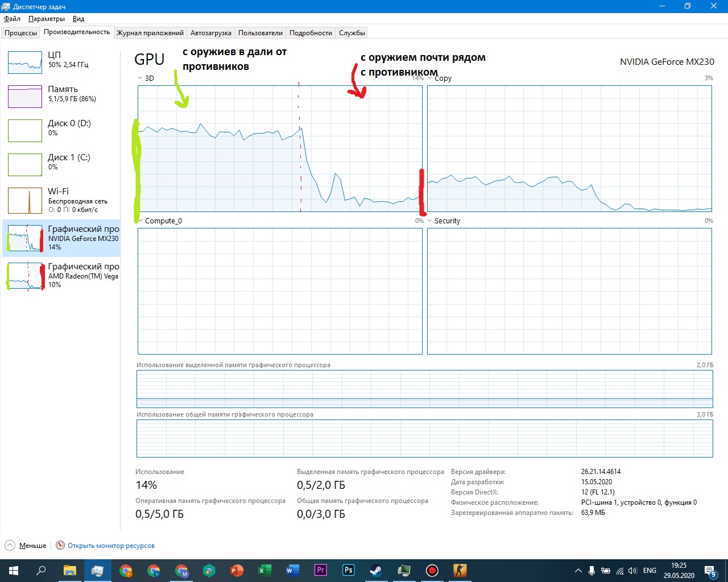Click the Word taskbar icon

(292, 570)
